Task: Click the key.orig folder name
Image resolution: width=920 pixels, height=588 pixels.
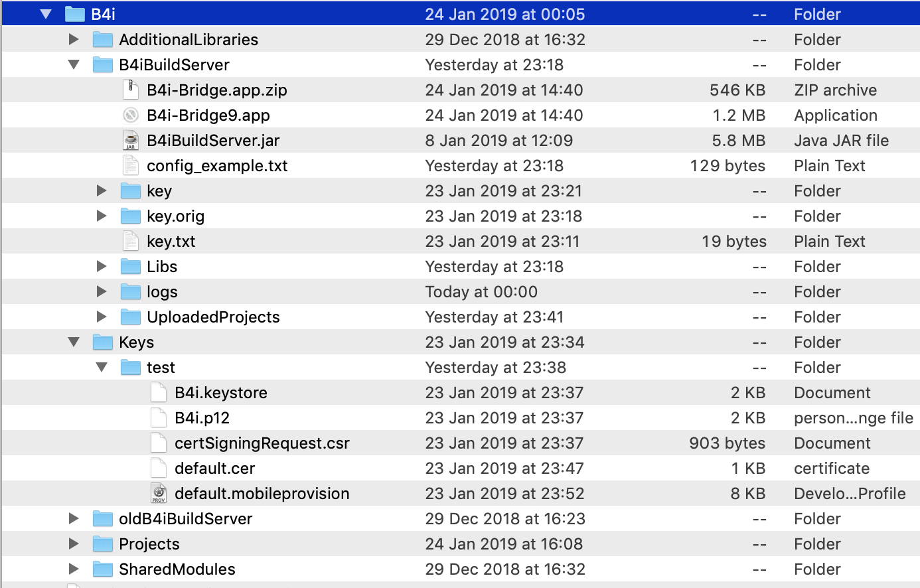Action: click(x=175, y=216)
